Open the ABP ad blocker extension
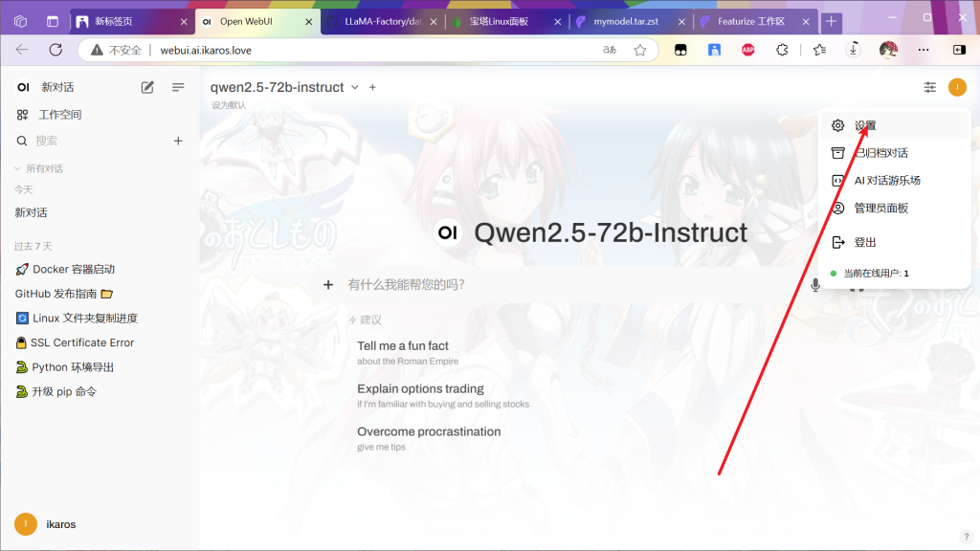980x551 pixels. (x=748, y=50)
